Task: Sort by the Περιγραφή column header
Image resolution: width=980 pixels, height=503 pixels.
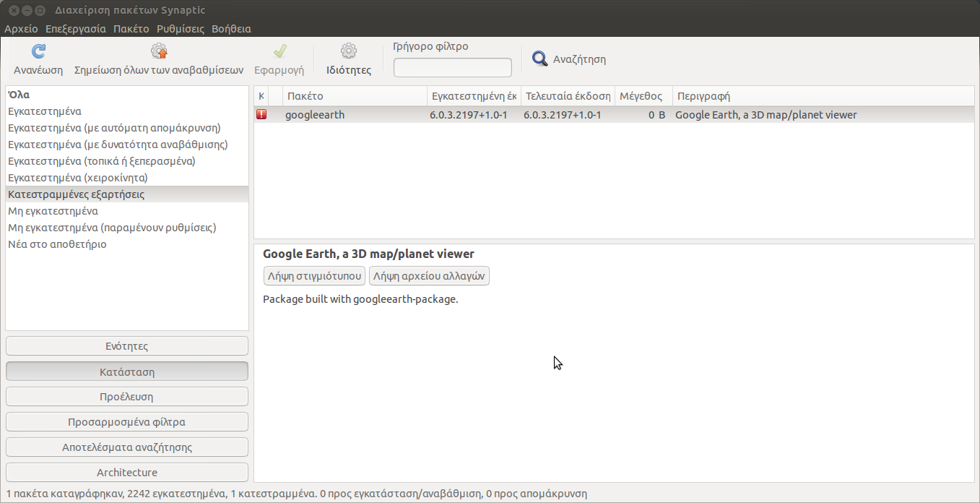Action: 823,96
